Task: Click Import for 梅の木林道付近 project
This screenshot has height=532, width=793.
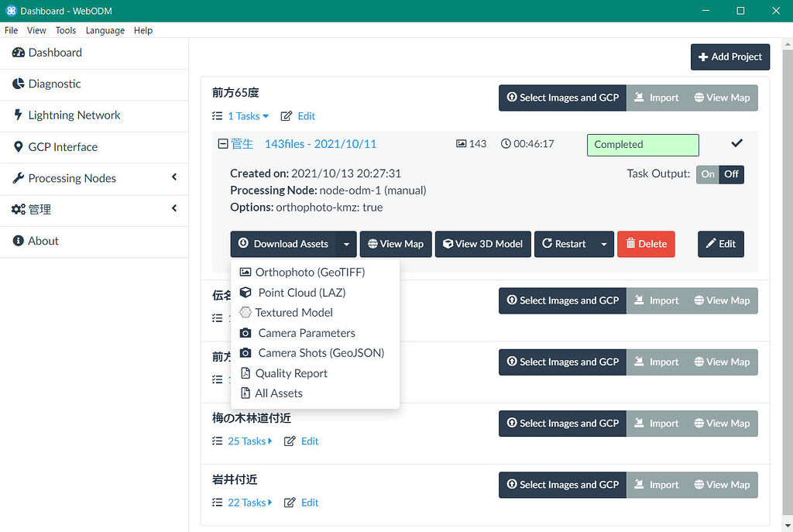Action: [x=657, y=424]
